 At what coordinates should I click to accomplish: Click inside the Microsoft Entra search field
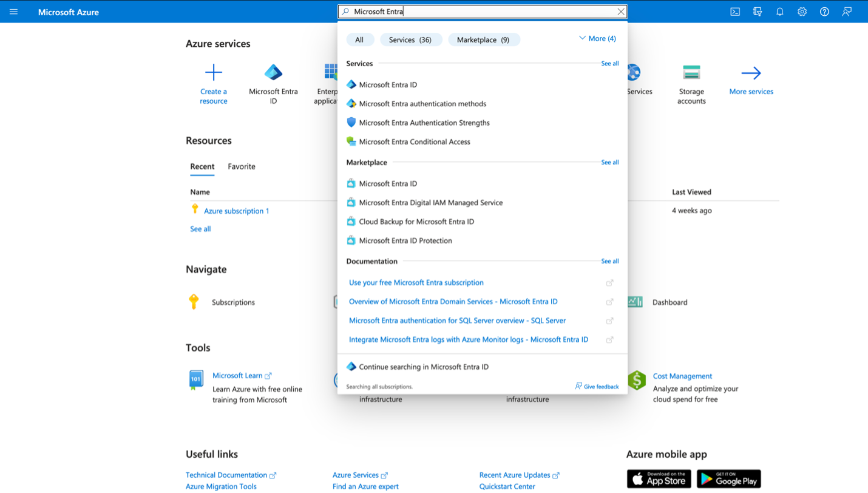483,12
